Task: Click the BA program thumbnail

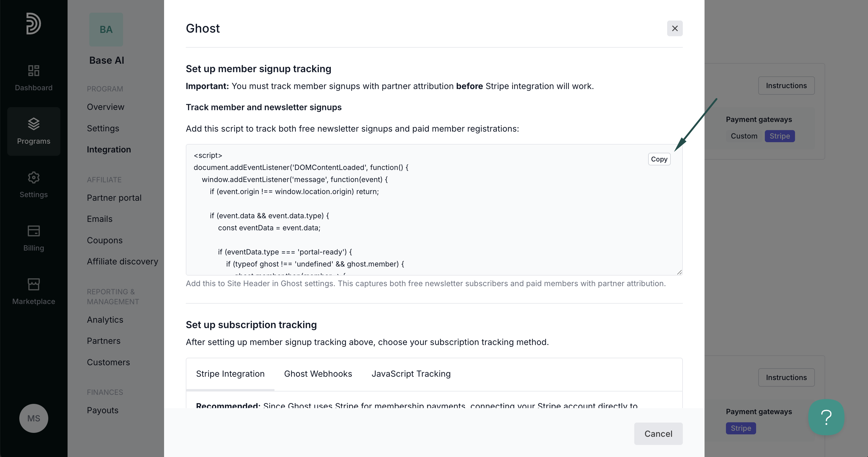Action: click(106, 29)
